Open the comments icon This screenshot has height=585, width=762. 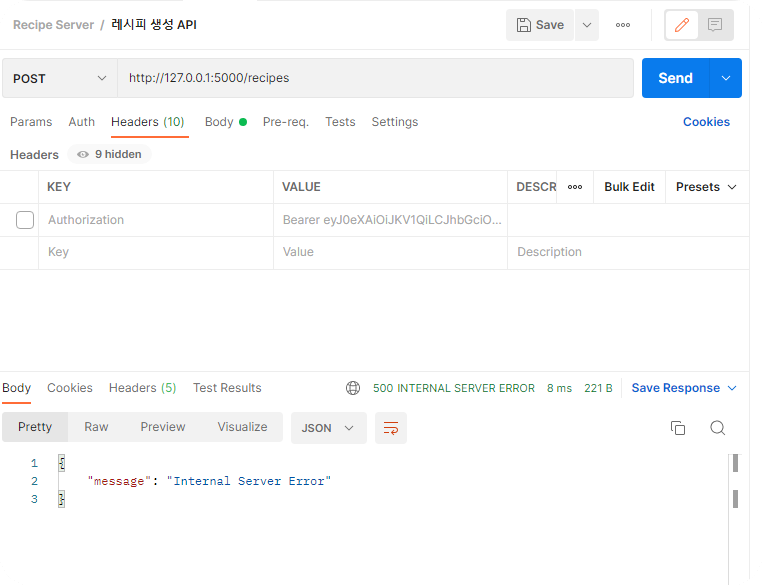[x=715, y=25]
